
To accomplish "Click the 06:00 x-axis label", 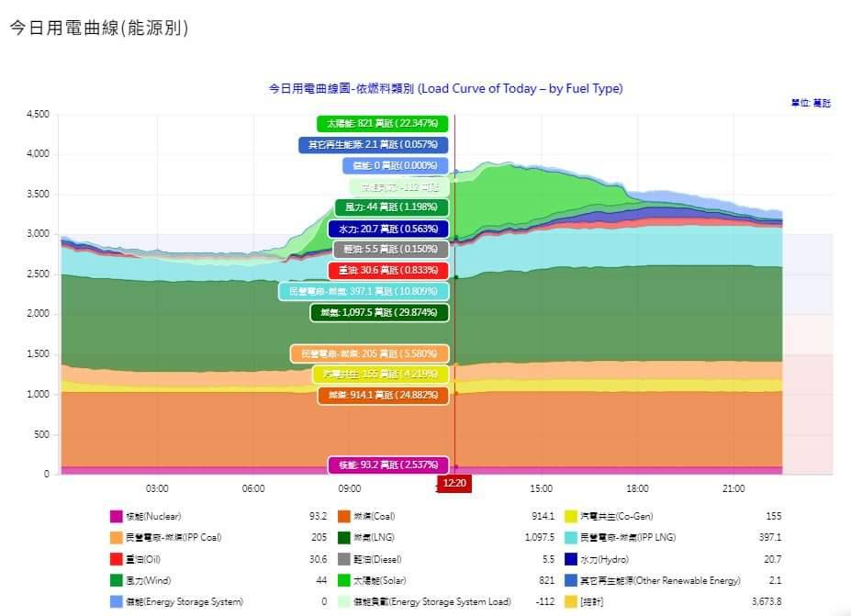I will point(253,488).
